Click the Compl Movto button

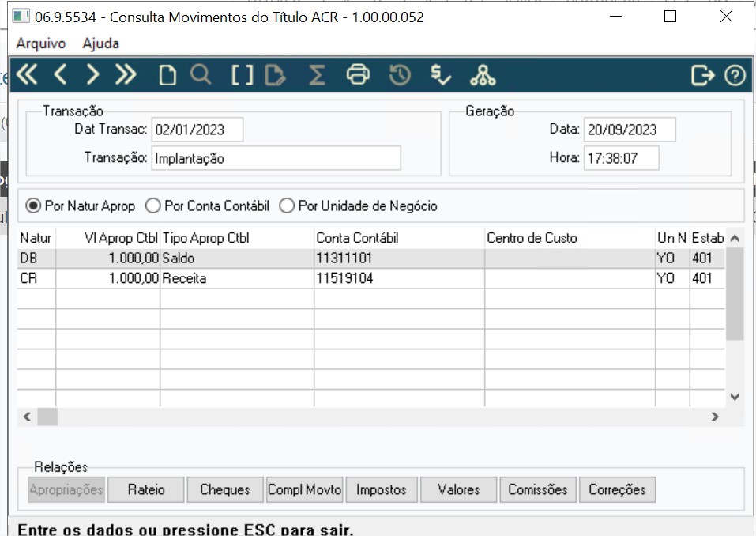coord(304,489)
